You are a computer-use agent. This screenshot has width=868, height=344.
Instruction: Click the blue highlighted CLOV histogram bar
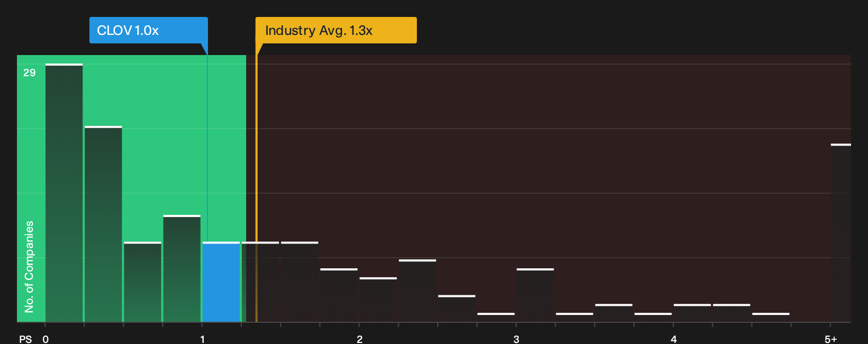221,282
